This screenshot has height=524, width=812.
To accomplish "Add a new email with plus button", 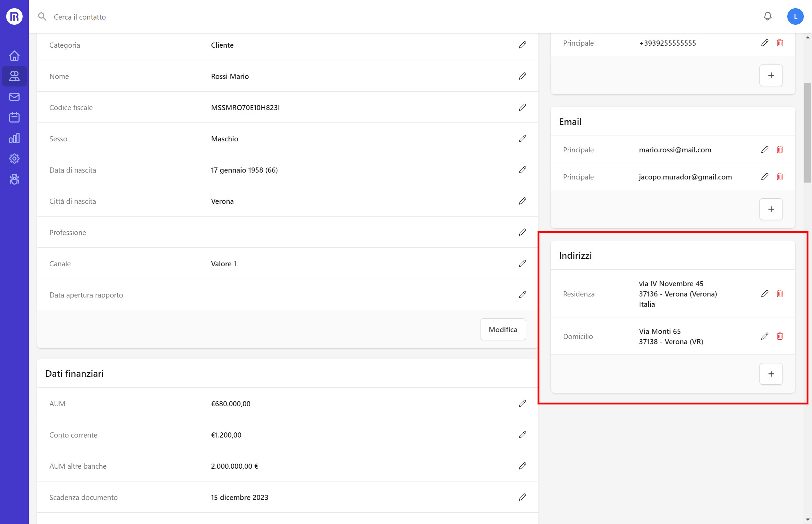I will click(770, 209).
